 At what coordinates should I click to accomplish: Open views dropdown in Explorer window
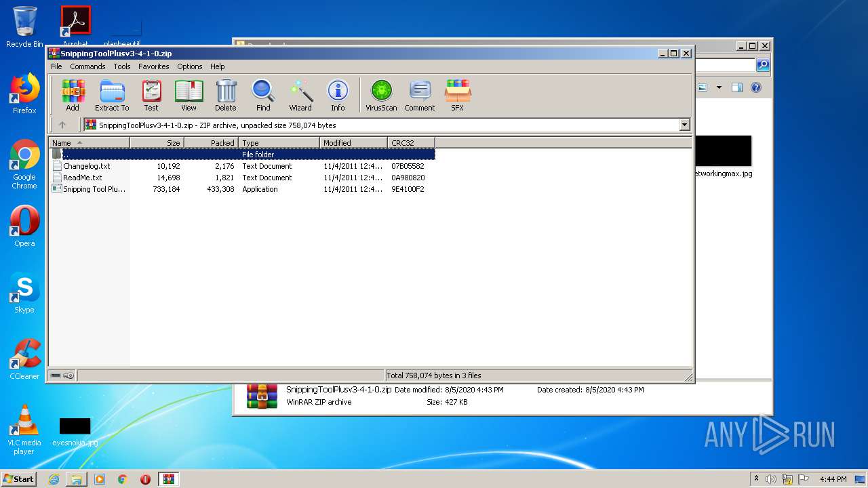click(x=719, y=87)
